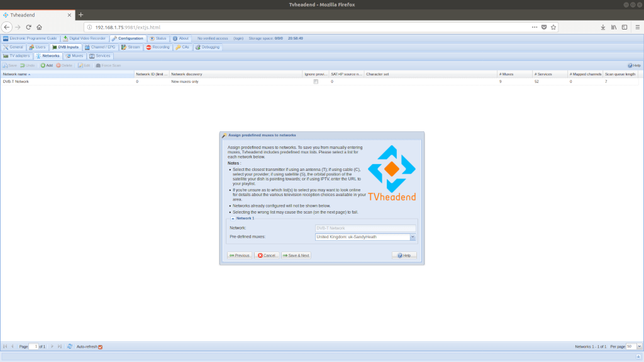Open the Electronic Programme Guide tab
The width and height of the screenshot is (644, 362).
tap(30, 38)
